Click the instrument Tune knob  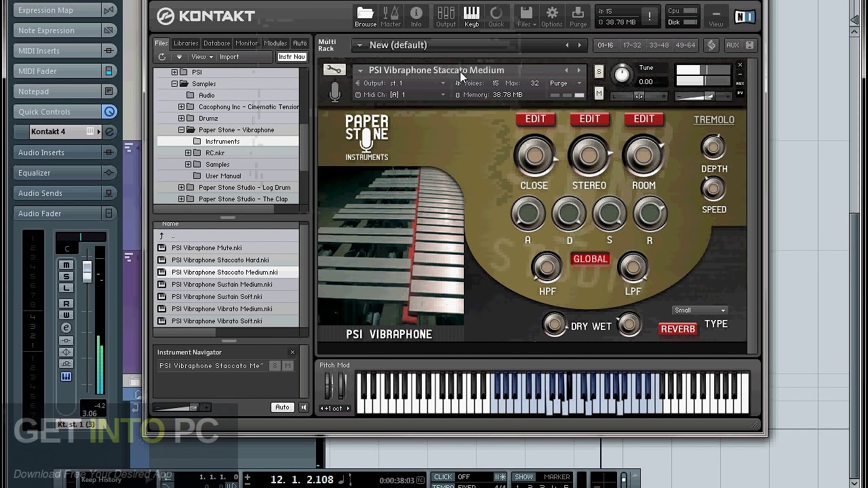coord(622,75)
